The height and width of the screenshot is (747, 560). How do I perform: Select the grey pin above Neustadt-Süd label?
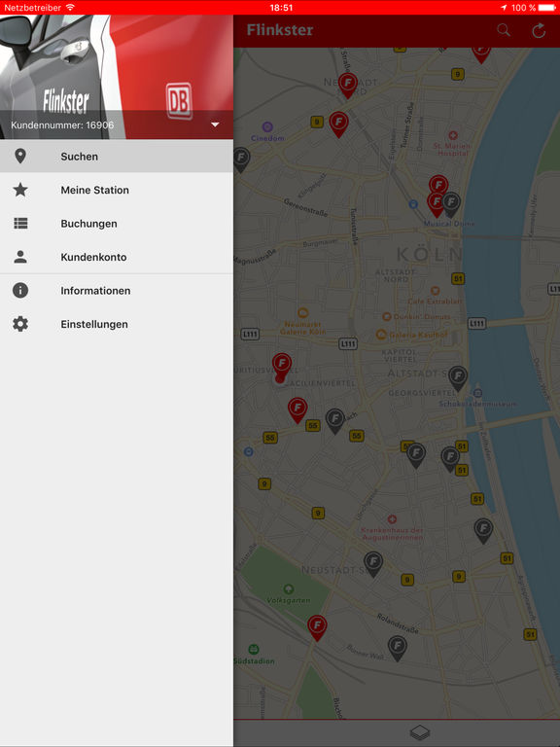[373, 564]
